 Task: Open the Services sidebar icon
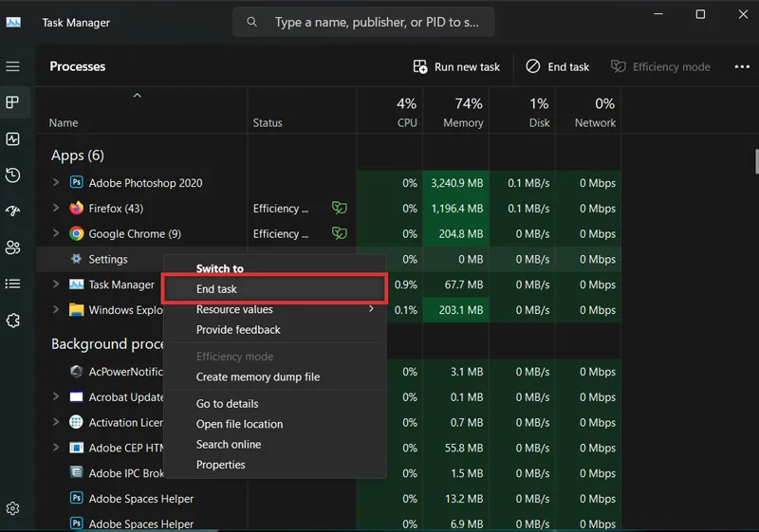click(x=13, y=321)
